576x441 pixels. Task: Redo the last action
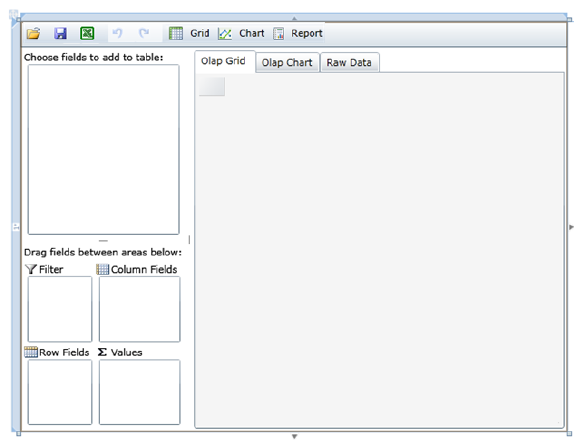pyautogui.click(x=144, y=33)
